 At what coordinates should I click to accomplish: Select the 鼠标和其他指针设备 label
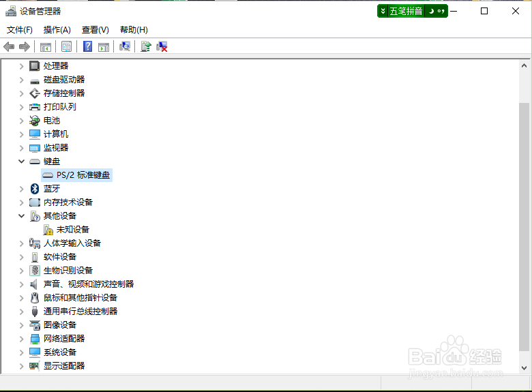tap(80, 298)
